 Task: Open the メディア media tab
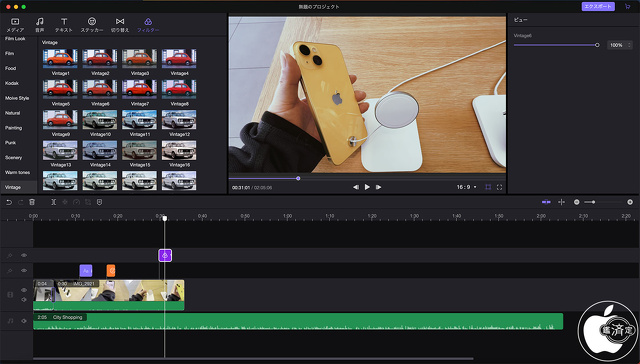click(x=15, y=25)
